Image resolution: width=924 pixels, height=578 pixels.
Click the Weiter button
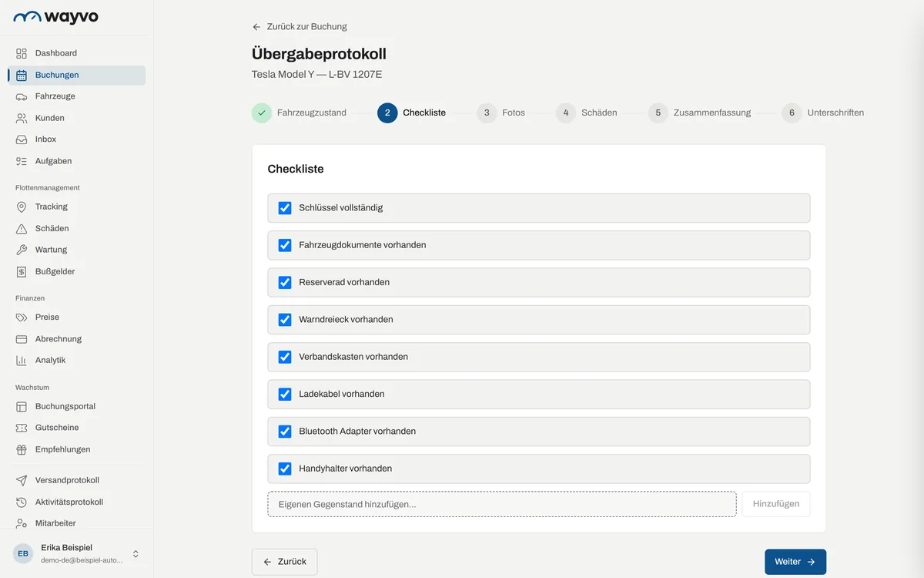pos(795,562)
